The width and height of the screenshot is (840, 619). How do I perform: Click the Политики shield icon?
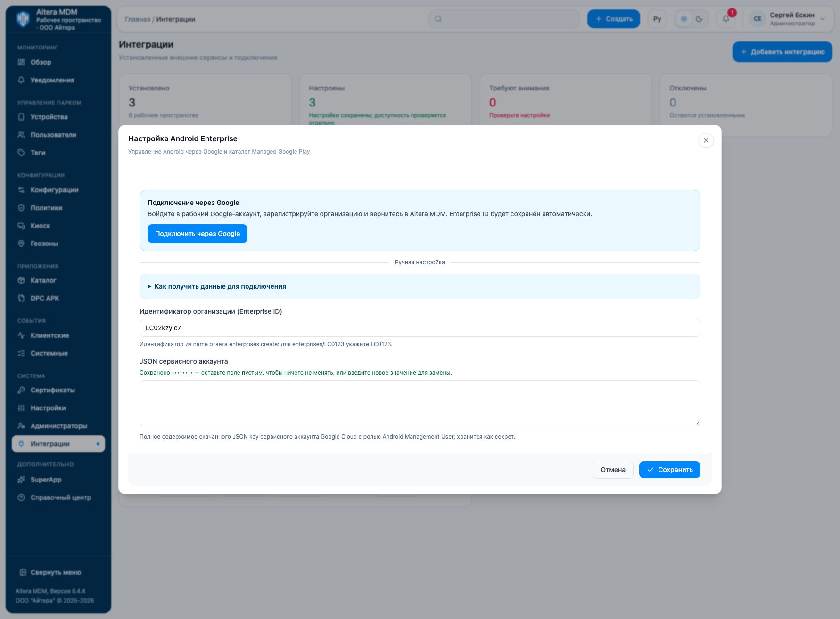click(x=21, y=208)
